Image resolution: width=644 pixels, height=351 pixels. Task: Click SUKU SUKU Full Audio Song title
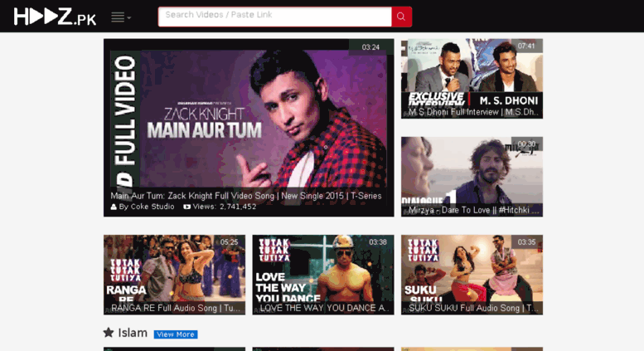click(x=473, y=308)
